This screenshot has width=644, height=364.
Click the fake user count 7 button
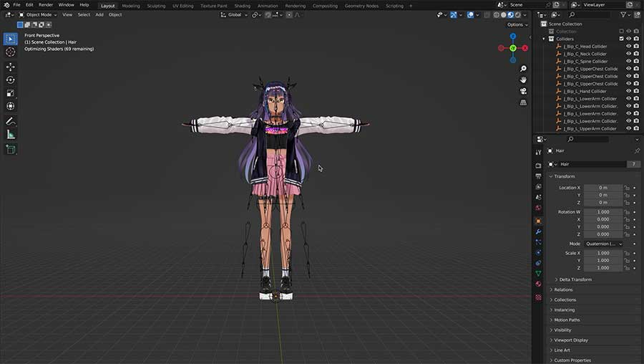coord(633,164)
